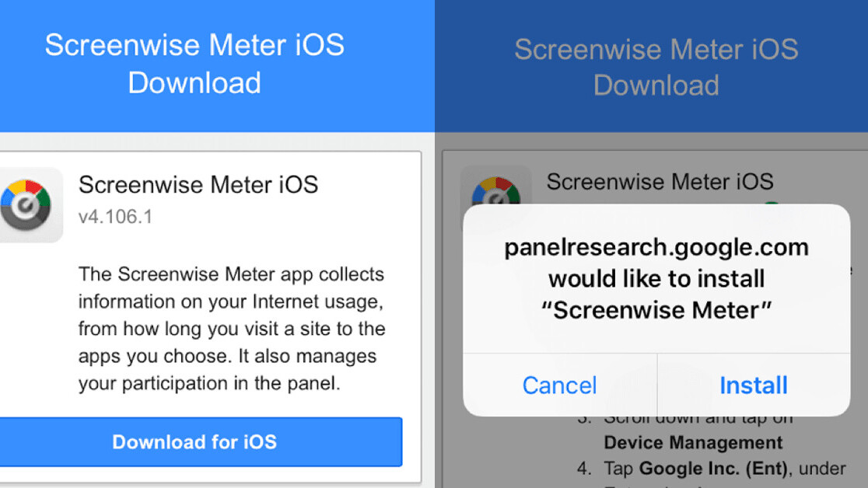Click the bold Device Management text
This screenshot has width=868, height=488.
click(x=693, y=443)
